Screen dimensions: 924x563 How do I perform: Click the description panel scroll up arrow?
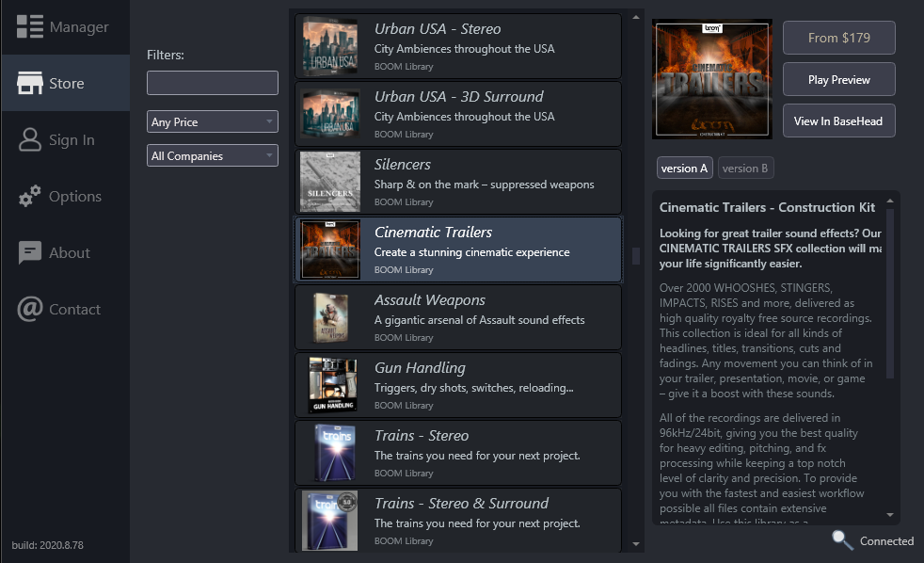click(890, 201)
